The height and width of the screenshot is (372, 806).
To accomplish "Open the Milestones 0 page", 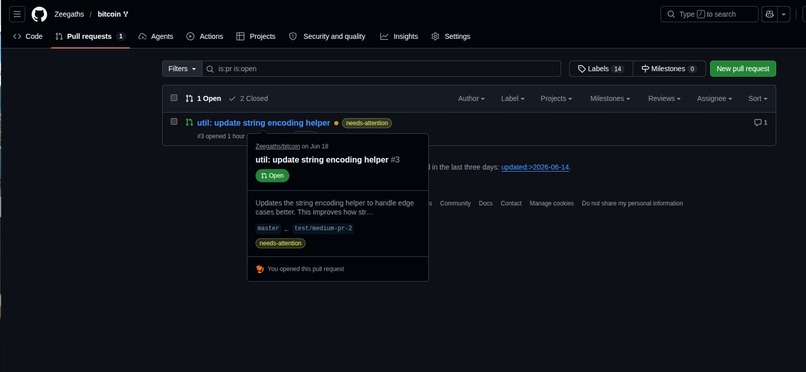I will pyautogui.click(x=669, y=69).
